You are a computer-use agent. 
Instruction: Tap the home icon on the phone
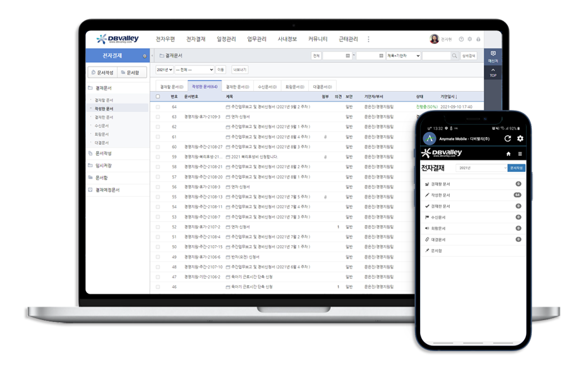tap(509, 153)
